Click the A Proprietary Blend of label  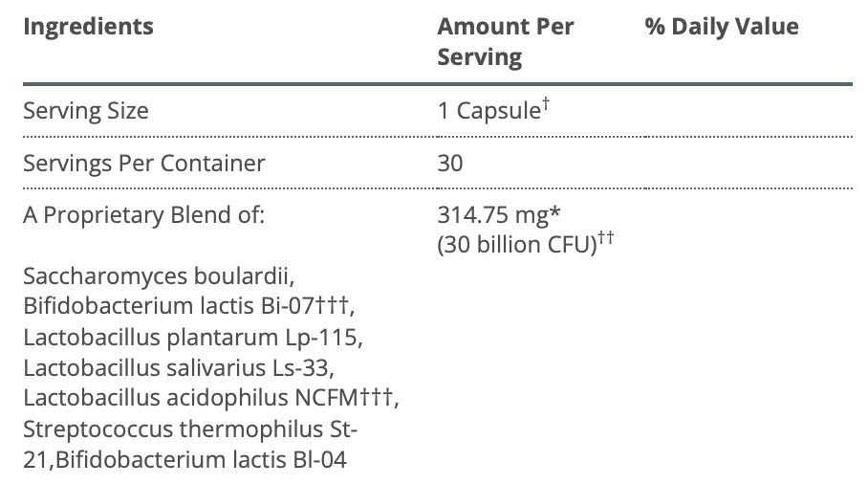[142, 214]
